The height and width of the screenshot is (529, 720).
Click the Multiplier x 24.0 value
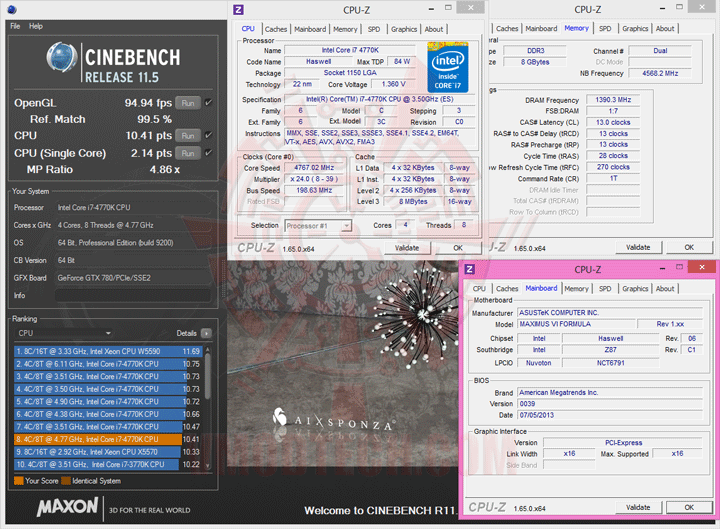click(x=315, y=179)
